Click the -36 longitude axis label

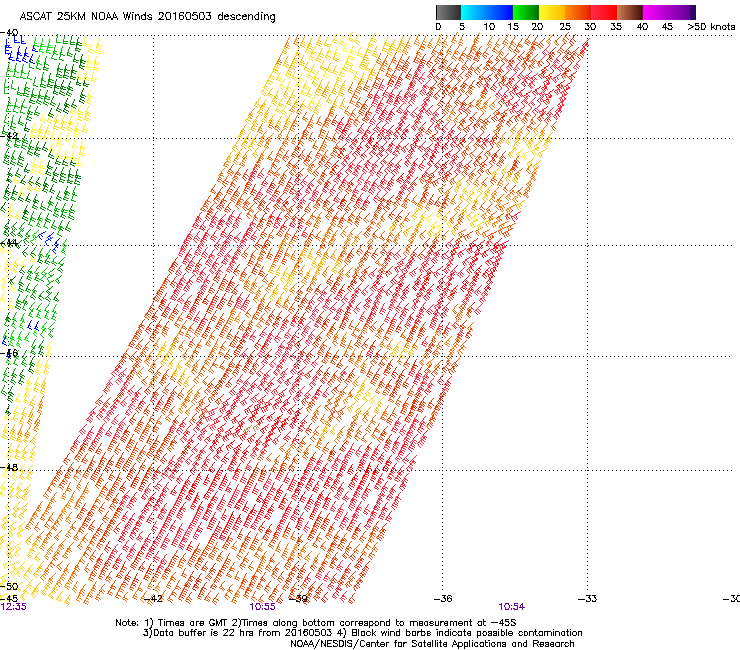pos(443,599)
